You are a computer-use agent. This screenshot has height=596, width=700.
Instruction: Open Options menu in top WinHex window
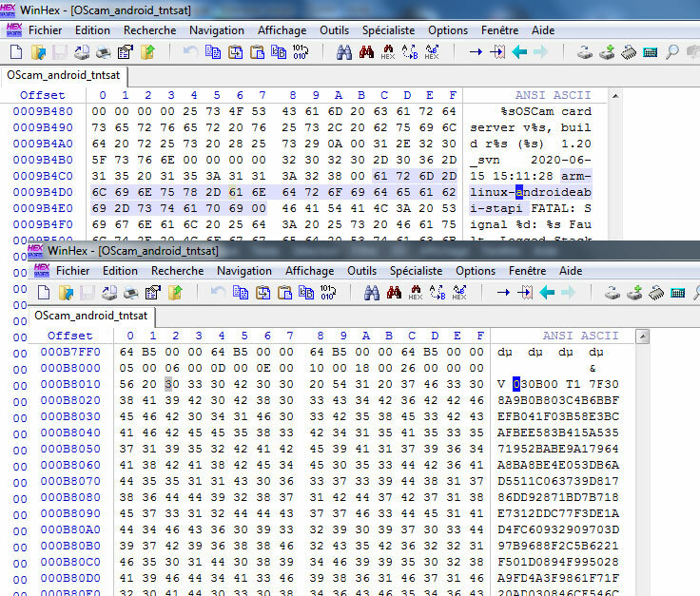(x=448, y=30)
